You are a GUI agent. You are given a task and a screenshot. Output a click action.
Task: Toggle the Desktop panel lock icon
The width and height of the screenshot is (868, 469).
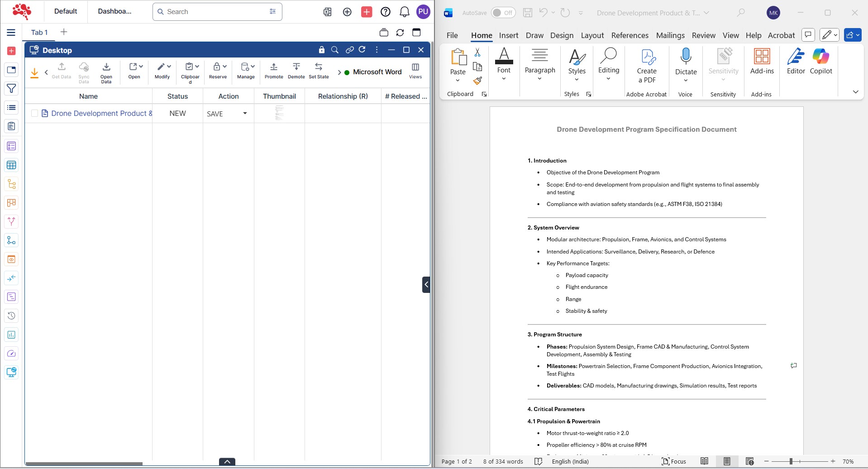tap(321, 50)
